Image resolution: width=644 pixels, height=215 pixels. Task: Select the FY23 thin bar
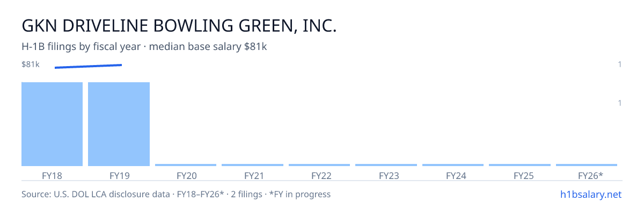click(x=386, y=165)
